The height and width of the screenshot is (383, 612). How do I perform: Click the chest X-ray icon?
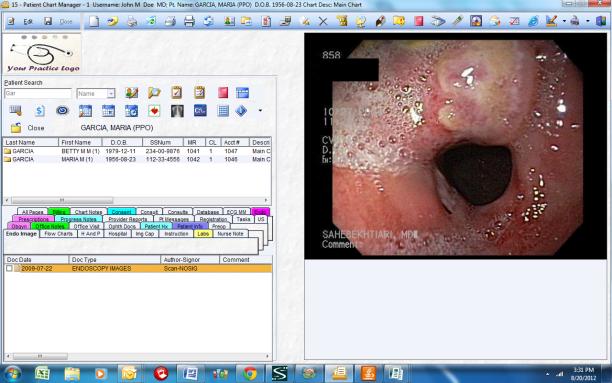(x=177, y=111)
